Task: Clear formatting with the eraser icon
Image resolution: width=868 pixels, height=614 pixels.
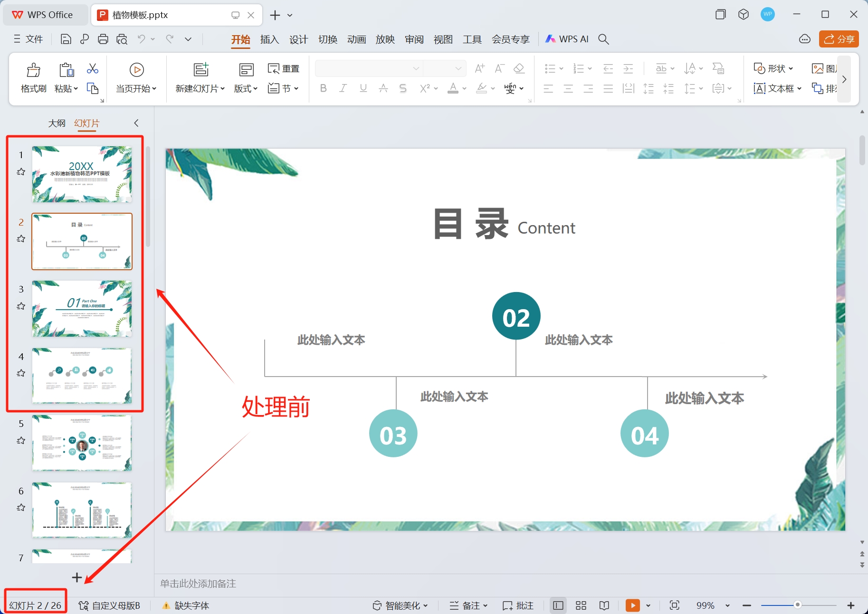Action: coord(519,69)
